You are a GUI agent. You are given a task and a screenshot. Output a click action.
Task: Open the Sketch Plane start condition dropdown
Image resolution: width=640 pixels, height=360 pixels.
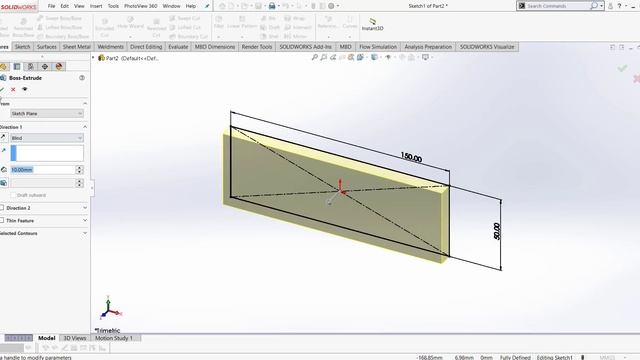click(47, 113)
